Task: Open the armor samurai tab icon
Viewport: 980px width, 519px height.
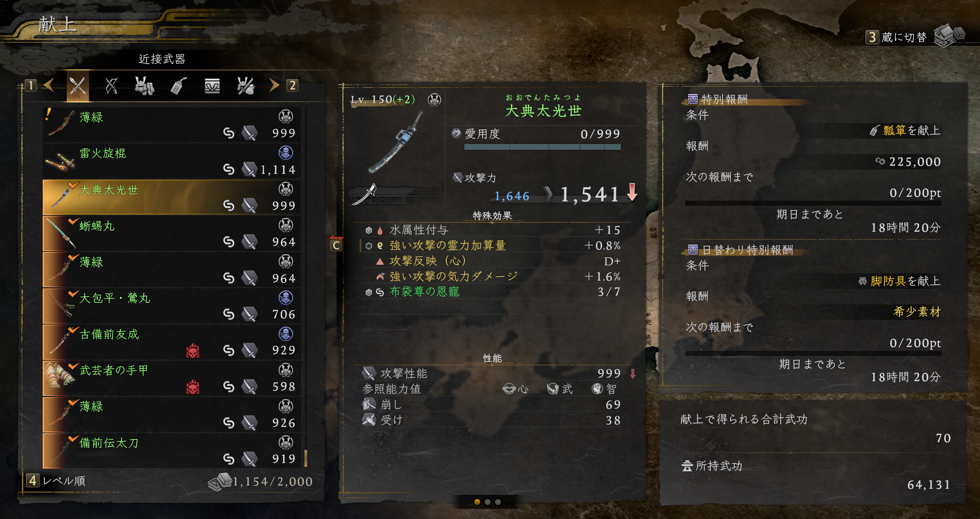Action: point(144,86)
